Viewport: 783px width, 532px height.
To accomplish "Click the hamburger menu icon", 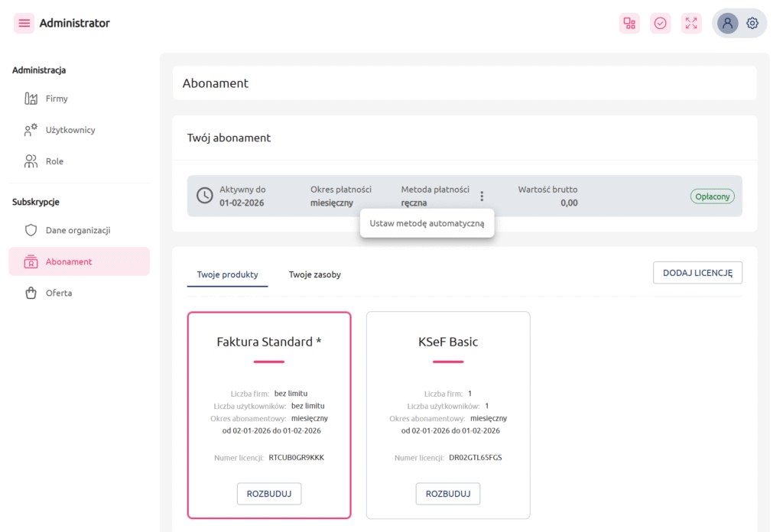I will (x=24, y=23).
